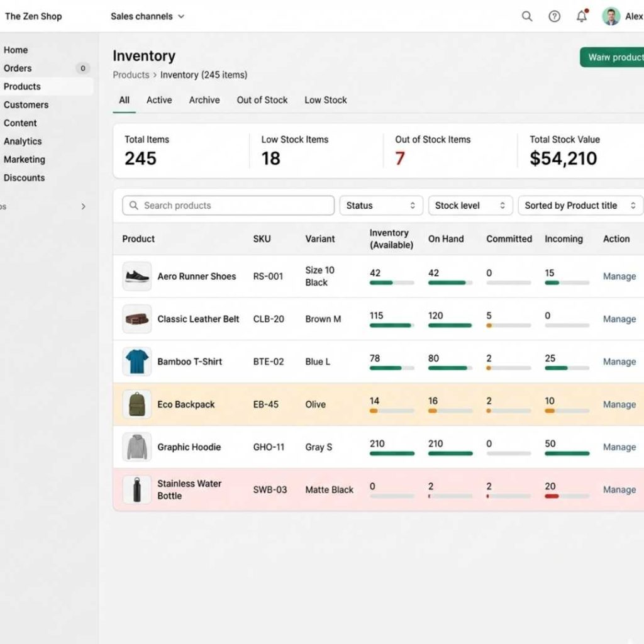Select the Active tab
This screenshot has height=644, width=644.
coord(159,100)
